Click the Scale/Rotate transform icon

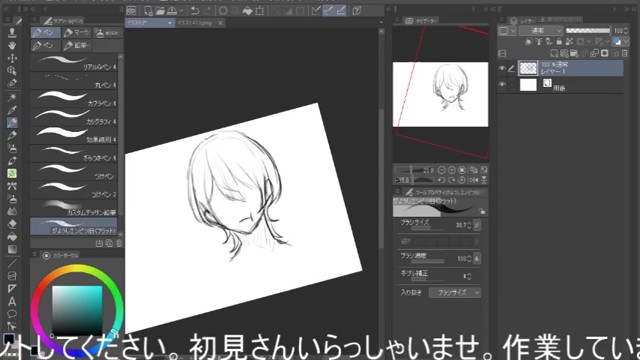point(260,11)
